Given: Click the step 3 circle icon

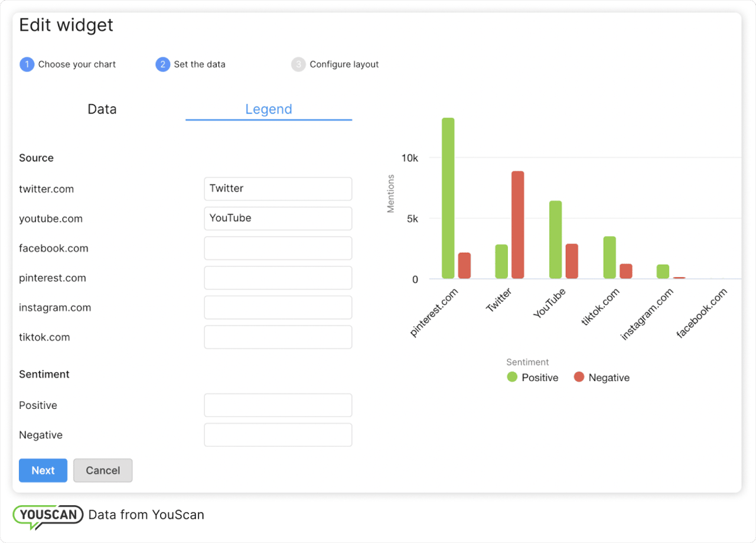Looking at the screenshot, I should coord(298,64).
